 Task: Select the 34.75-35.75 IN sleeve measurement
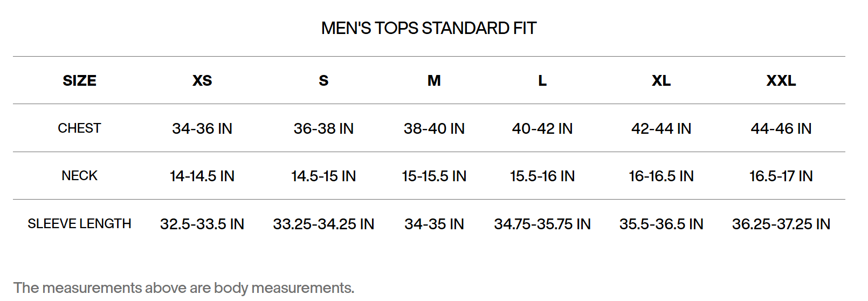(542, 224)
